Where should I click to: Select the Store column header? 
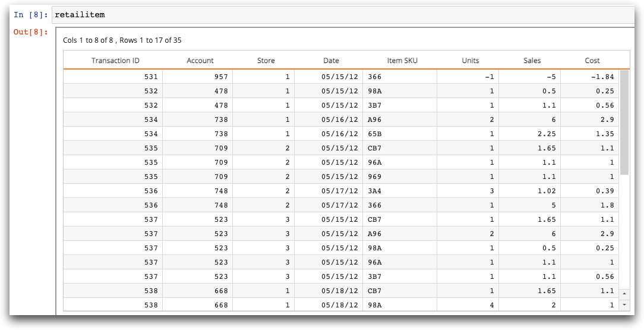coord(266,61)
